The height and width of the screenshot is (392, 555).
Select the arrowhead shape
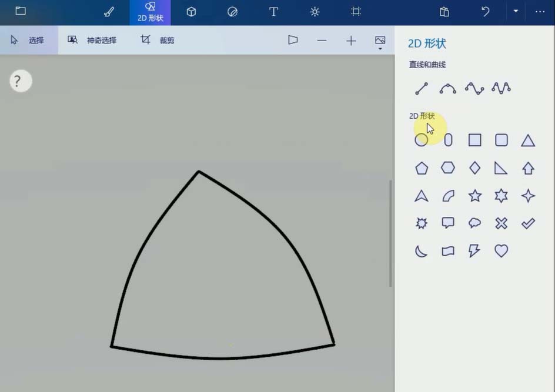[x=421, y=196]
